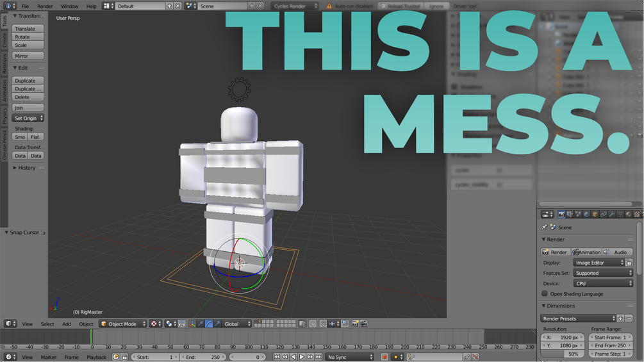Toggle proportional editing in viewport header

point(313,324)
